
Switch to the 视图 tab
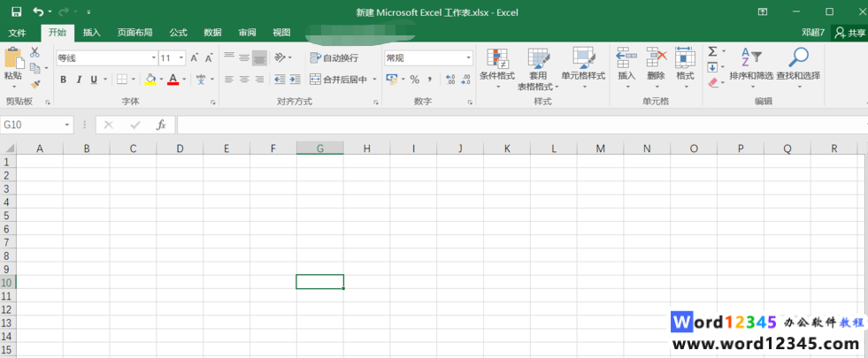281,33
